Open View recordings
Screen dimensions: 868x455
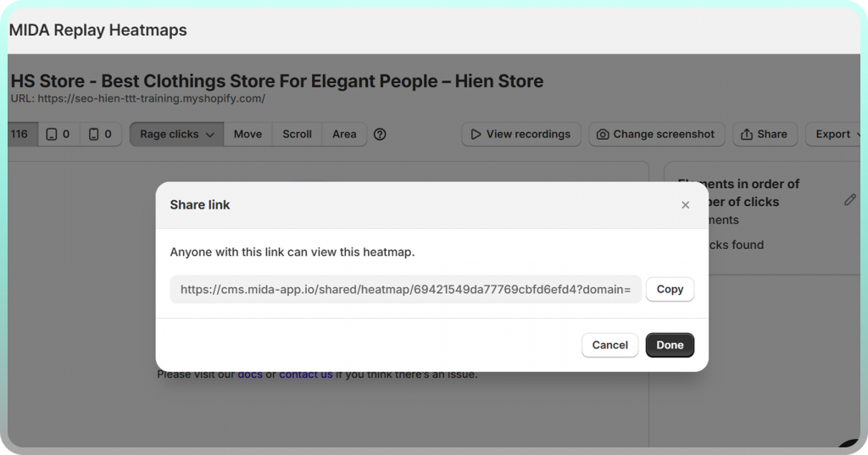[x=520, y=134]
